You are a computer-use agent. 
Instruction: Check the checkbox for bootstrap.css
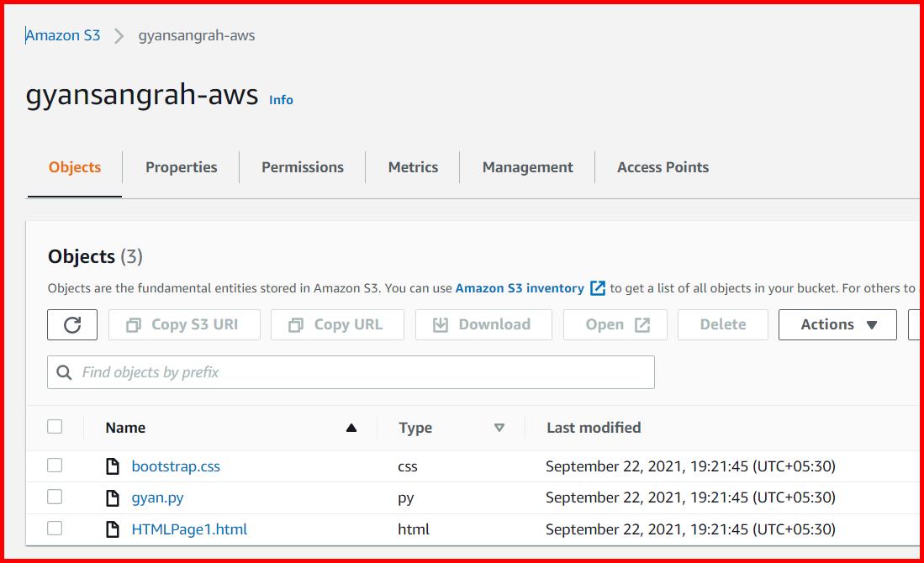pos(55,466)
